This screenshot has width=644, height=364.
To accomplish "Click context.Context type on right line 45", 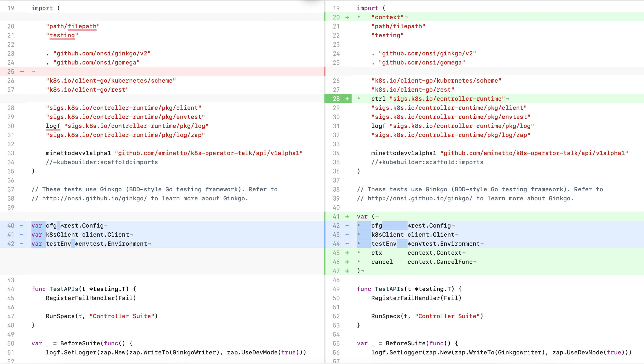I will [435, 253].
